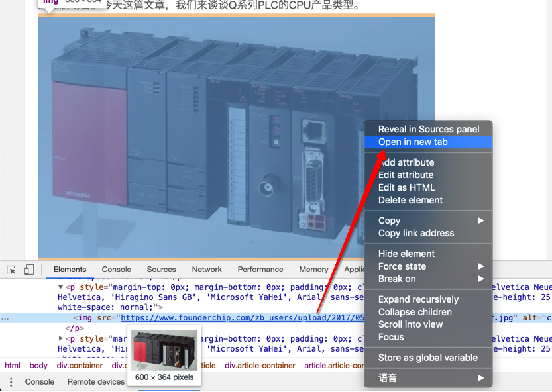Viewport: 552px width, 392px height.
Task: Select the div.container breadcrumb
Action: click(80, 366)
